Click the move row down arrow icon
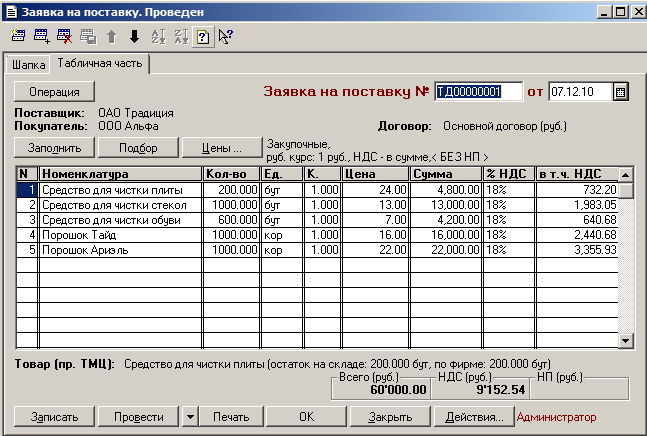Screen dimensions: 647x436 tap(134, 37)
